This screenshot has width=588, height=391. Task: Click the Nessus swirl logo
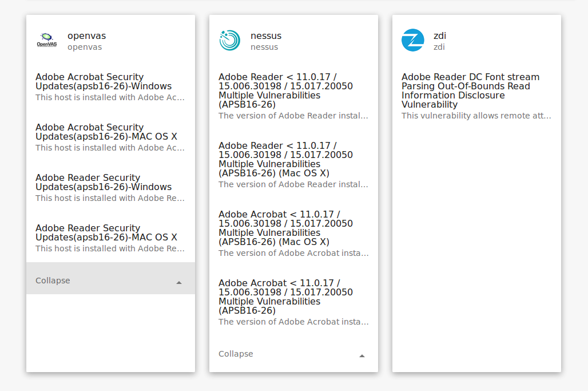(x=229, y=40)
